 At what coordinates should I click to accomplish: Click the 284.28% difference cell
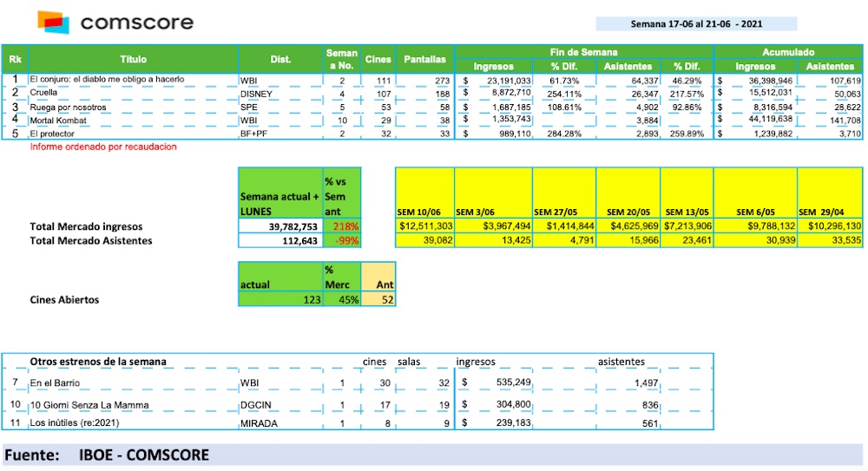(564, 134)
